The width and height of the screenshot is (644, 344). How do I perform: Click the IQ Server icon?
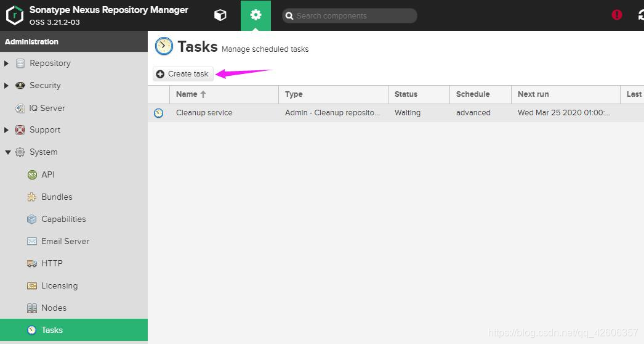(20, 109)
